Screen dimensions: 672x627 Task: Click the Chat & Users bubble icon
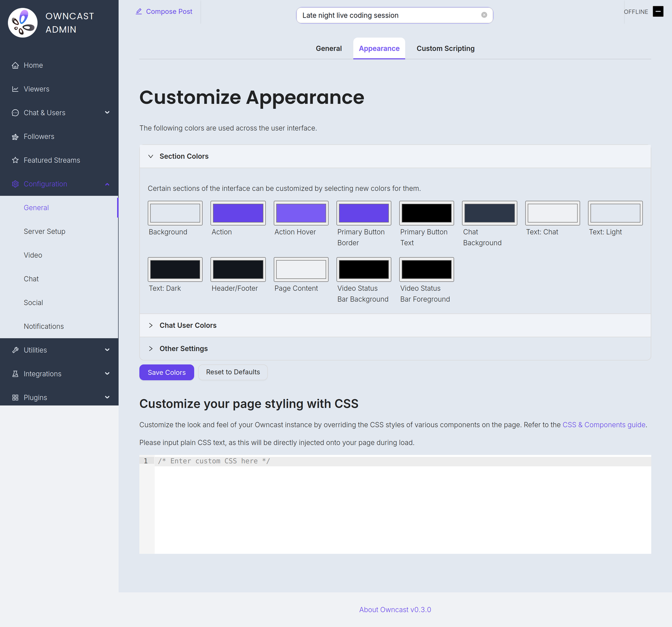[x=16, y=113]
